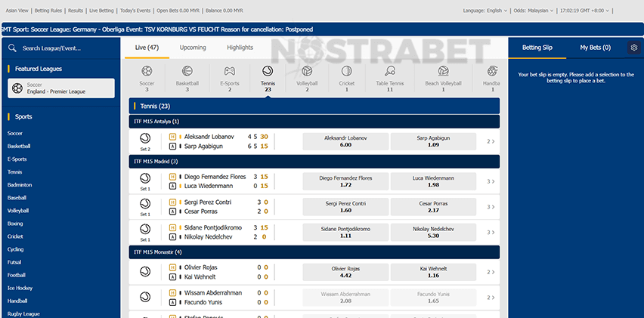Open Results in the top menu
644x318 pixels.
tap(76, 11)
